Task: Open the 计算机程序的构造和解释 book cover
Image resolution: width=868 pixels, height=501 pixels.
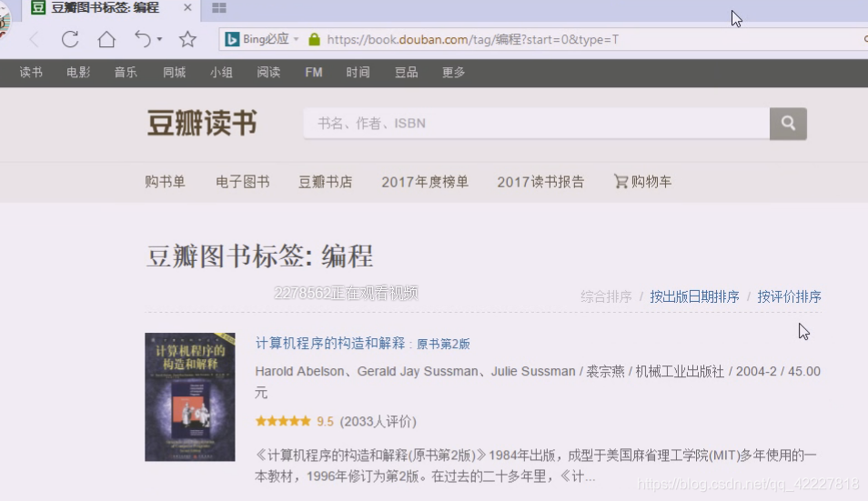Action: tap(190, 397)
